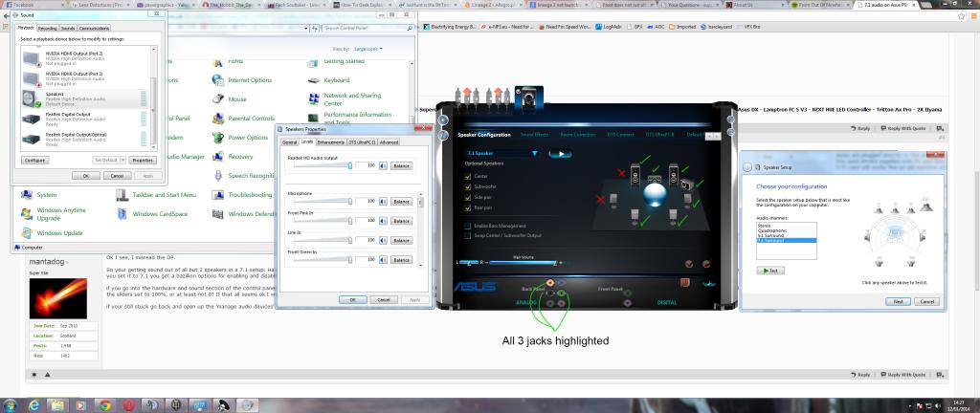Click the Properties button in Sound dialog

pos(143,161)
